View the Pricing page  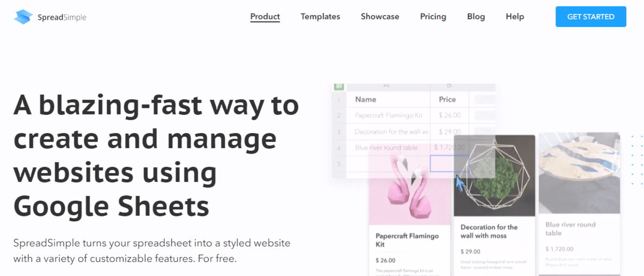(433, 17)
